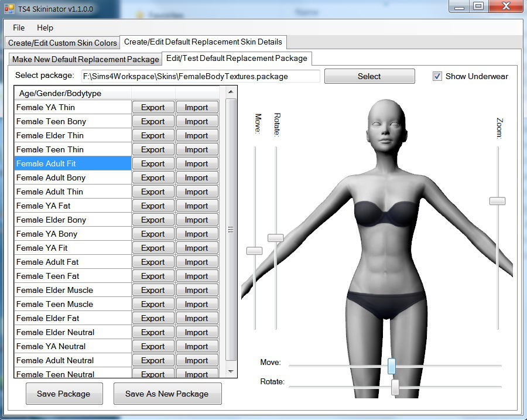
Task: Click the vertical Rotate slider handle
Action: (x=275, y=238)
